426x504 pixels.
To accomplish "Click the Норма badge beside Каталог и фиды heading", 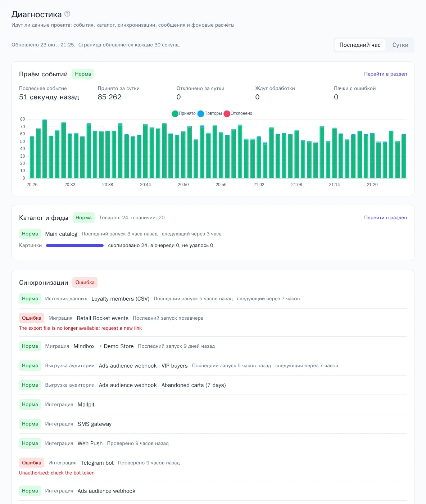I will coord(83,217).
